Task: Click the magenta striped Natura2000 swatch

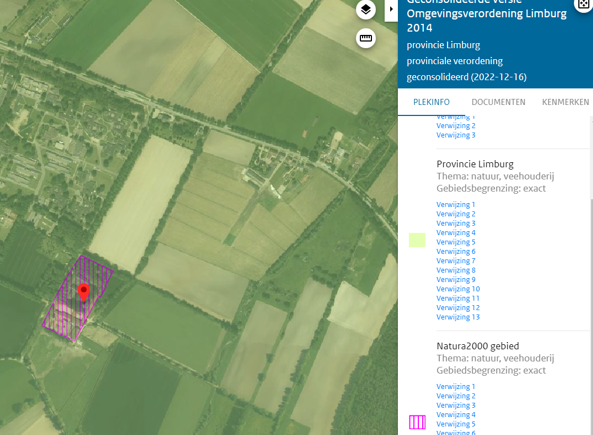Action: (x=417, y=422)
